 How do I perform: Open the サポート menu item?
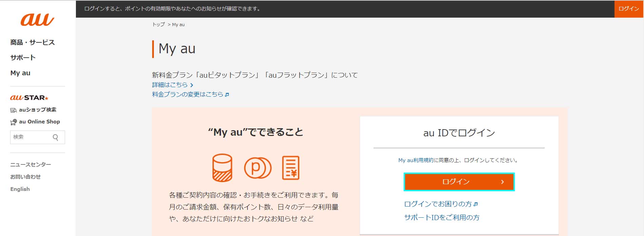tap(23, 58)
